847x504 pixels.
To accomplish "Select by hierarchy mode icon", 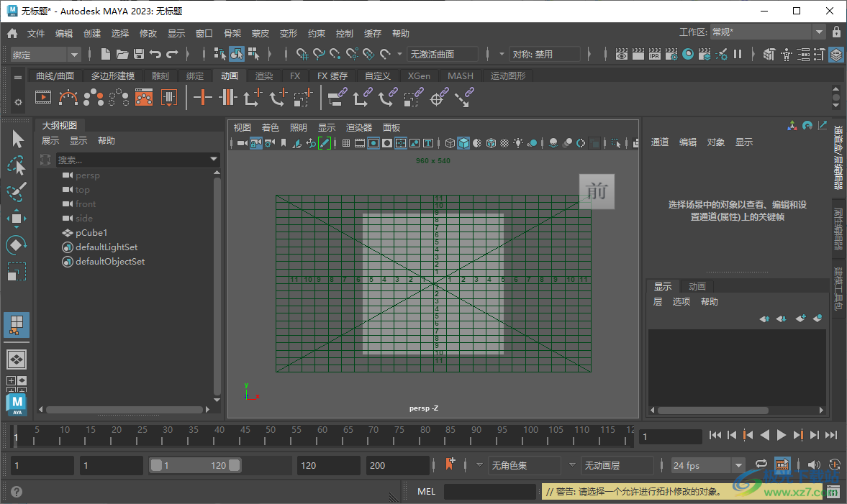I will point(220,54).
